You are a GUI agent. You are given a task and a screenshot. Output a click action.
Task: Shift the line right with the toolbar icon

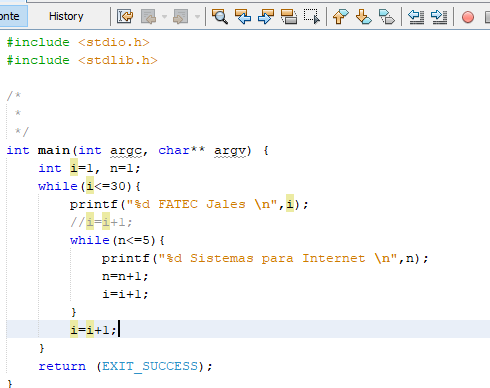point(439,16)
